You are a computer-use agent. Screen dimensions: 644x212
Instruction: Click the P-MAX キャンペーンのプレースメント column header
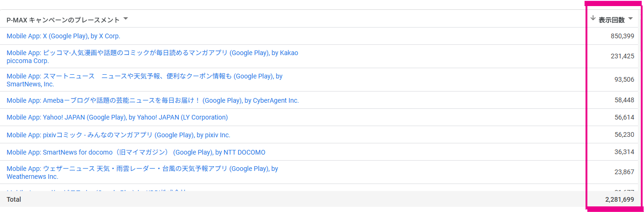tap(63, 20)
